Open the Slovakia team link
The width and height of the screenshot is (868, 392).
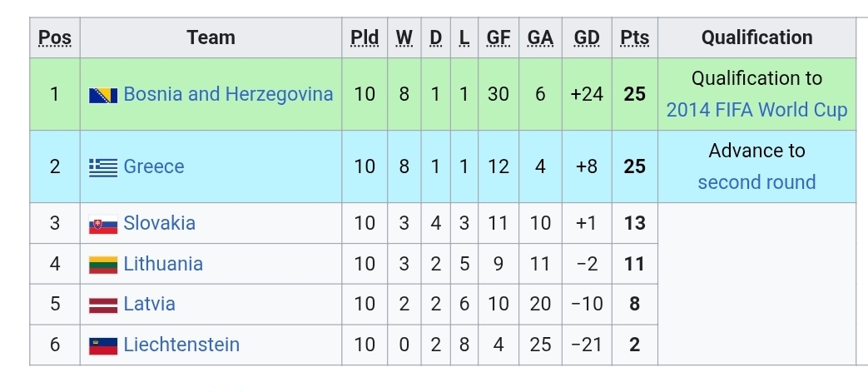coord(159,223)
